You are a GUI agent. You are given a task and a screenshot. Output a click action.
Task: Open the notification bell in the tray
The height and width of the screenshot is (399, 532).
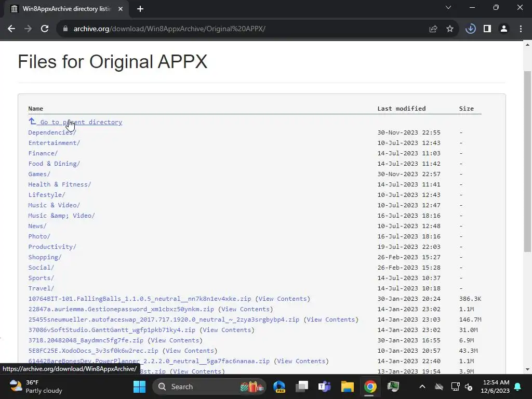518,387
